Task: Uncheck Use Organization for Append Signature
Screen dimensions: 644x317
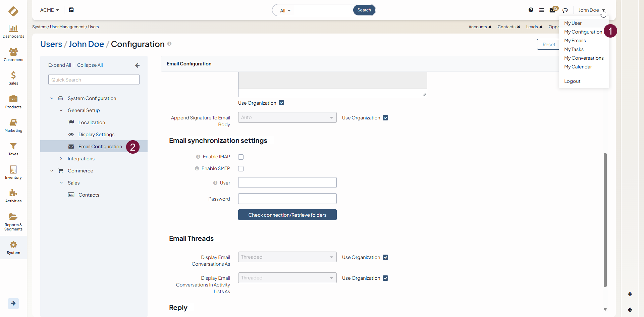Action: 385,118
